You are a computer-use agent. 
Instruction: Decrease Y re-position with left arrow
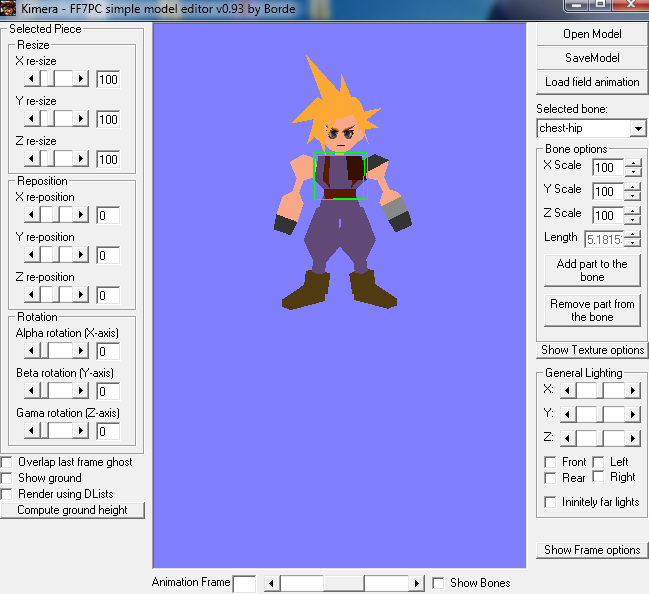click(31, 254)
